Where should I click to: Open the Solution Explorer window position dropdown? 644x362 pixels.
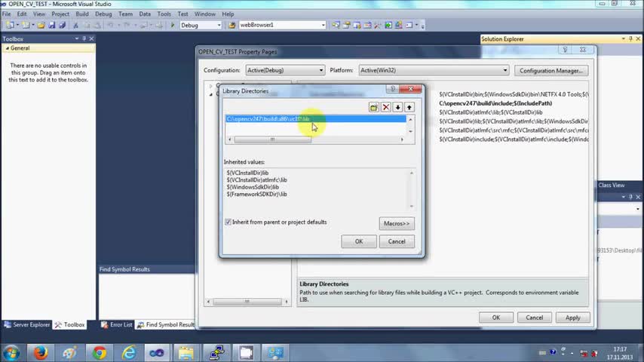[624, 38]
